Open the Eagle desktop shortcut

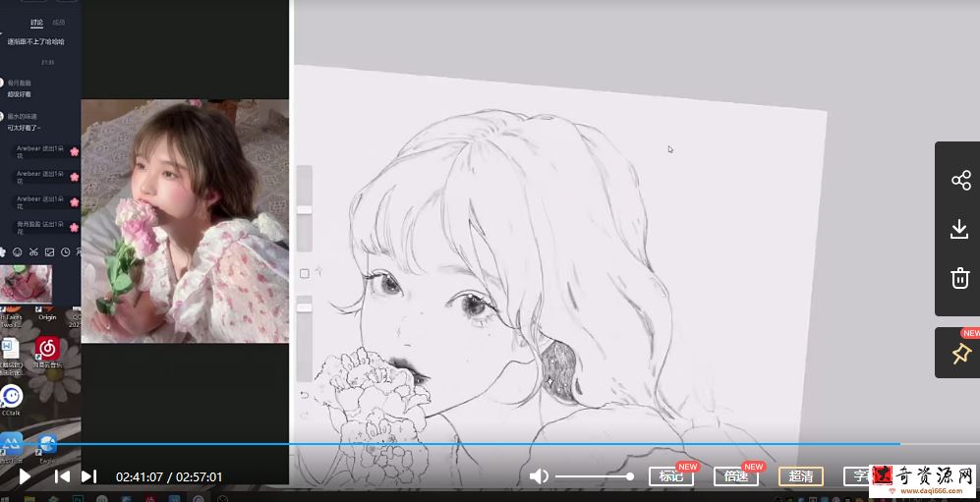[47, 450]
